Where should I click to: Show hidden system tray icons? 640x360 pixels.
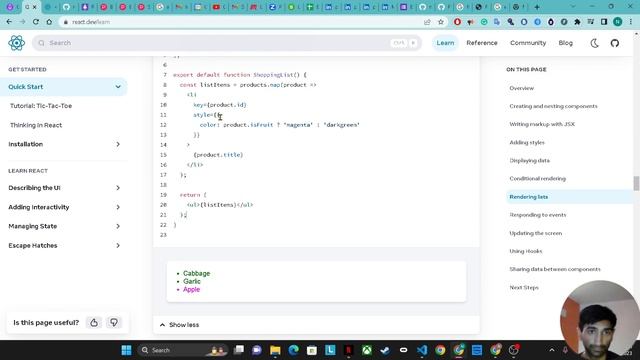pyautogui.click(x=552, y=350)
